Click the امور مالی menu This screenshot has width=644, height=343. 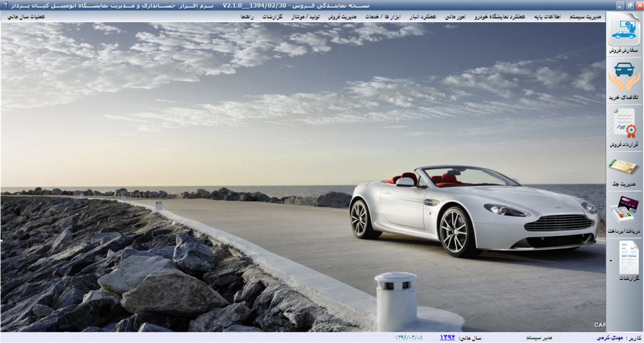(454, 17)
